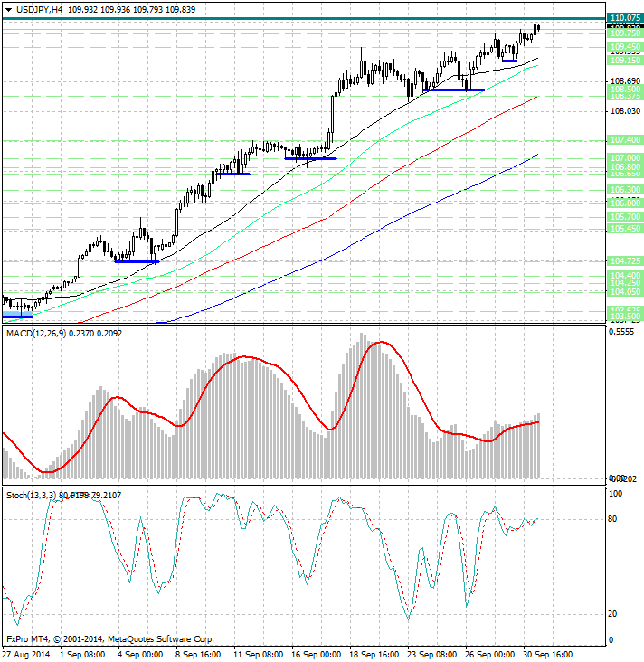Select the 108.500 level label
The image size is (644, 662).
coord(625,90)
